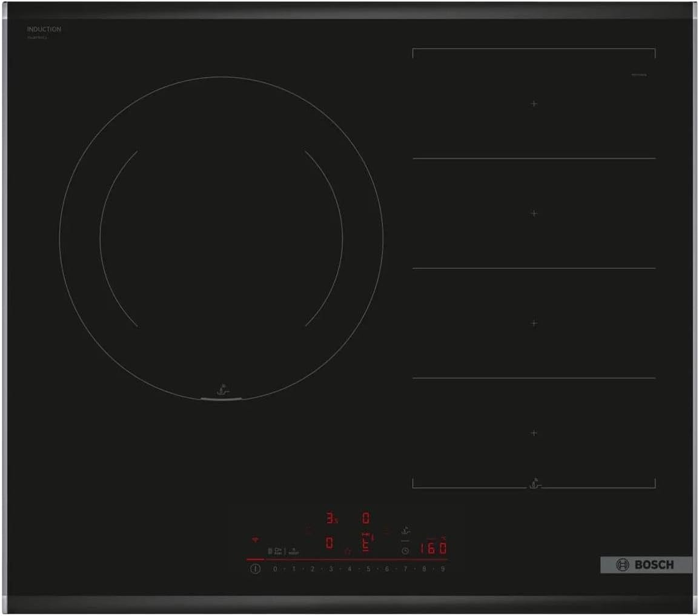Tap the plus marker of the top flex segment
This screenshot has height=616, width=699.
click(534, 104)
